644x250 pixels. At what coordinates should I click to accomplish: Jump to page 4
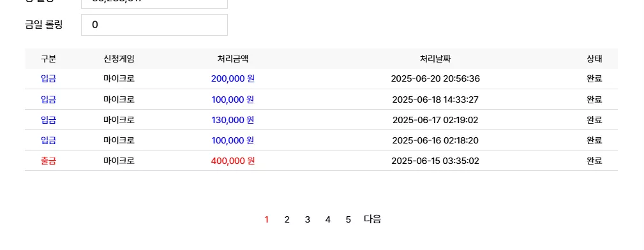[x=328, y=219]
